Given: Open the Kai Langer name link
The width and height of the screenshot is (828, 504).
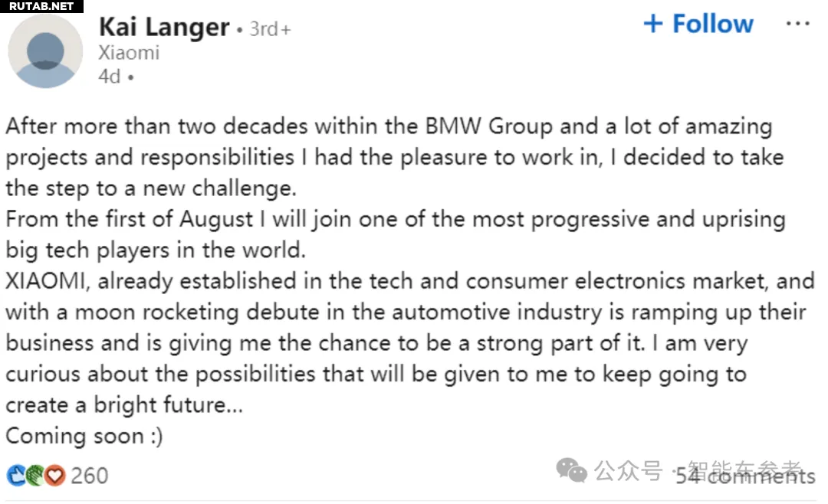Looking at the screenshot, I should tap(164, 27).
